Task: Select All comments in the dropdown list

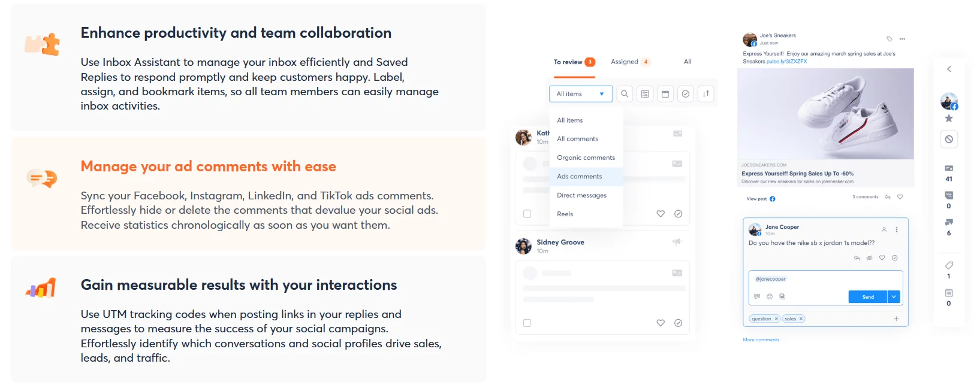Action: 586,139
